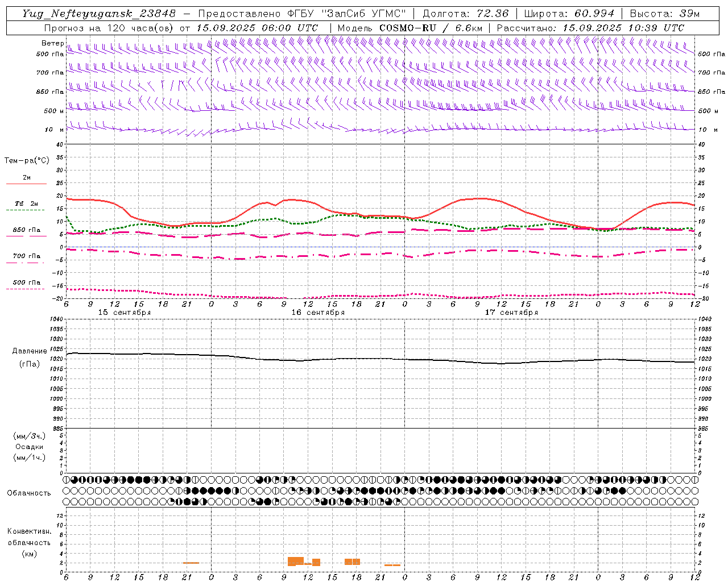Click the Высота: 39м value
The height and width of the screenshot is (582, 728).
click(x=664, y=14)
